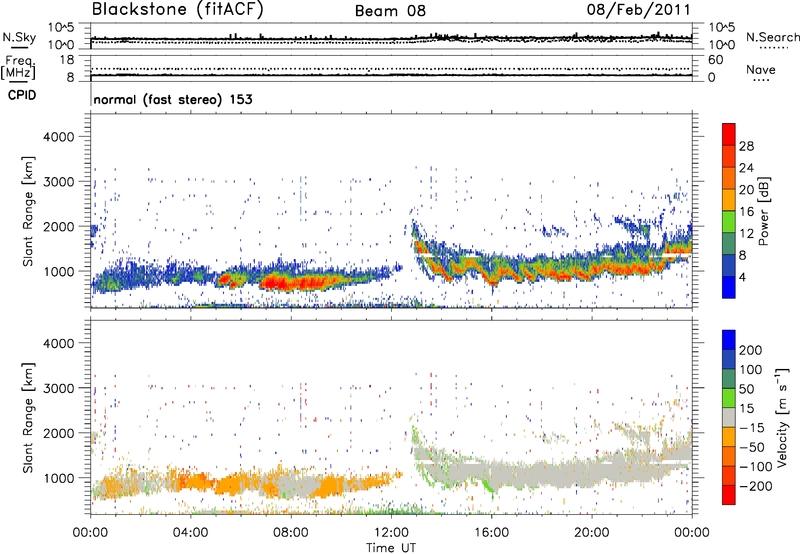Click the '08:00' time tick label
Viewport: 800px width, 554px height.
291,533
